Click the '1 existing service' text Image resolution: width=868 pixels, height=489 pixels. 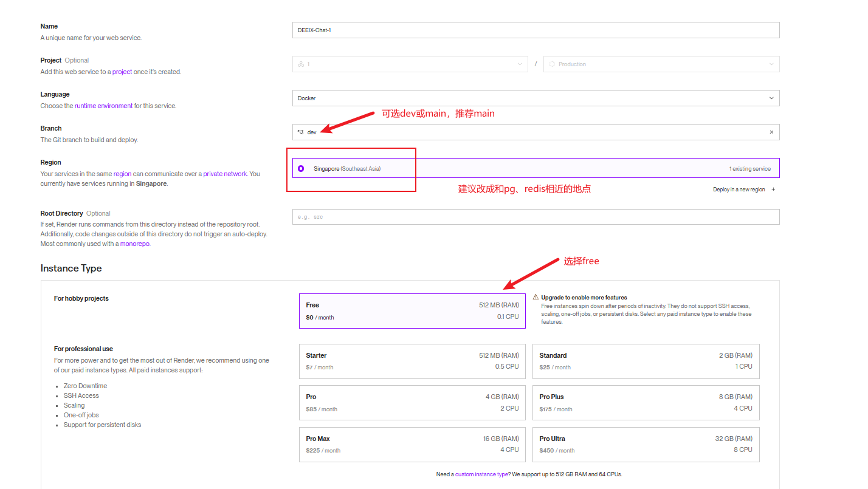[x=750, y=169]
